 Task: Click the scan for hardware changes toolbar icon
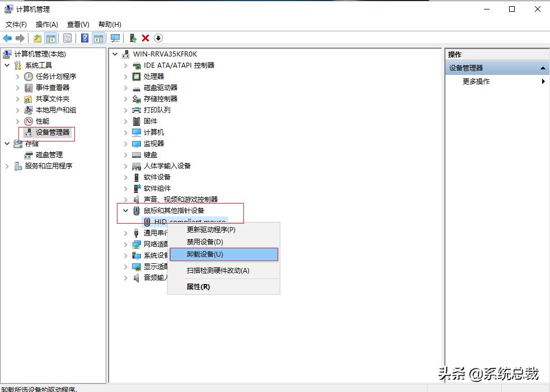[116, 38]
